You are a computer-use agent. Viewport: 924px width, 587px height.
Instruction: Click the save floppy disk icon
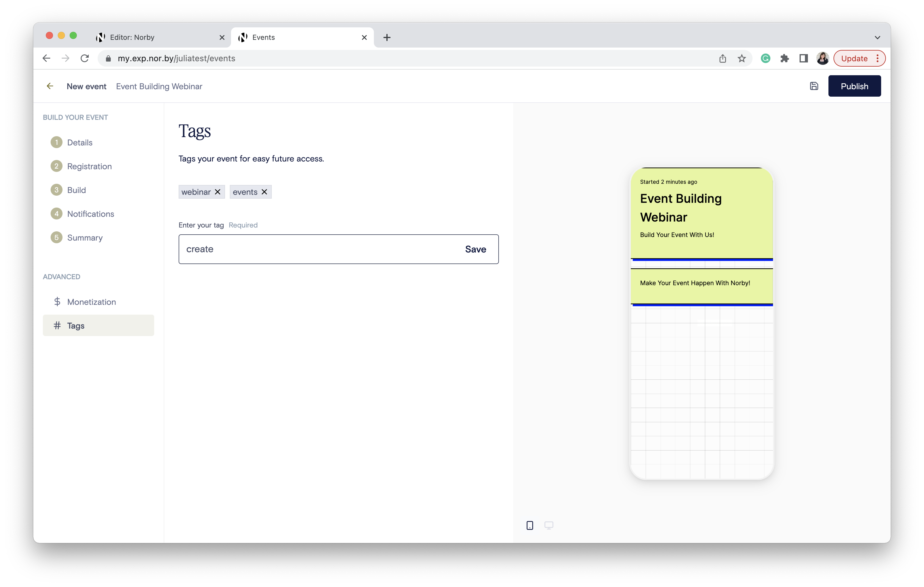pos(814,86)
